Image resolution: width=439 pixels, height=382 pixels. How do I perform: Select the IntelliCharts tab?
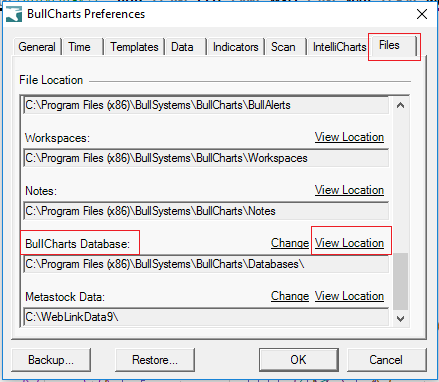[x=339, y=47]
